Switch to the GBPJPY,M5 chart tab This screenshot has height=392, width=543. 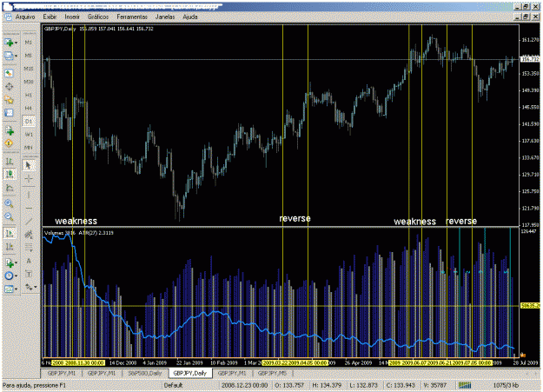273,373
